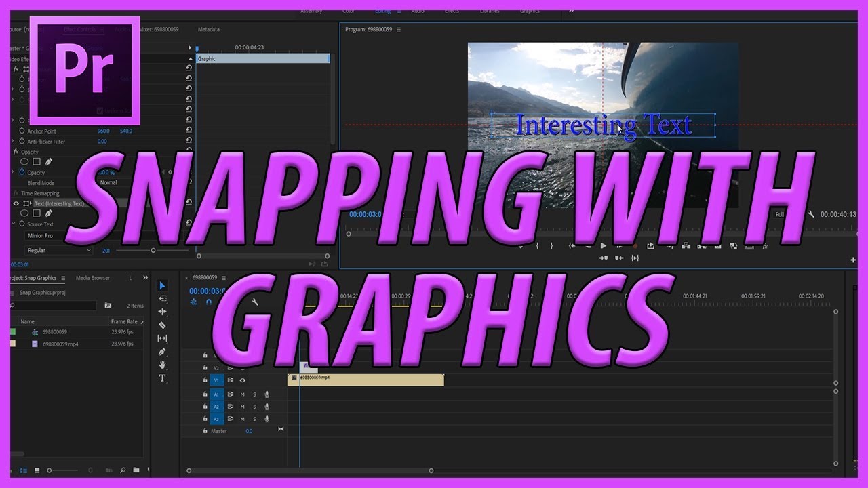Toggle snapping with the magnet icon

point(208,303)
